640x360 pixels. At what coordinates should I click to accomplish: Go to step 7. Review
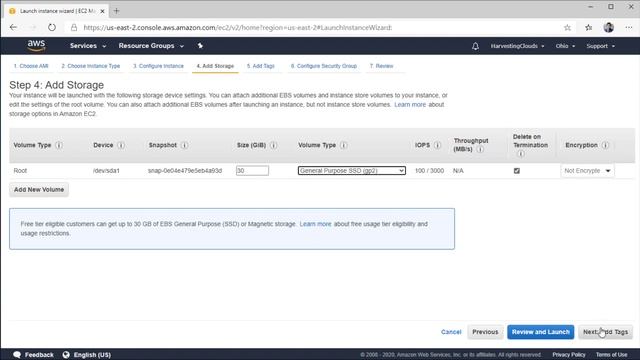(381, 66)
